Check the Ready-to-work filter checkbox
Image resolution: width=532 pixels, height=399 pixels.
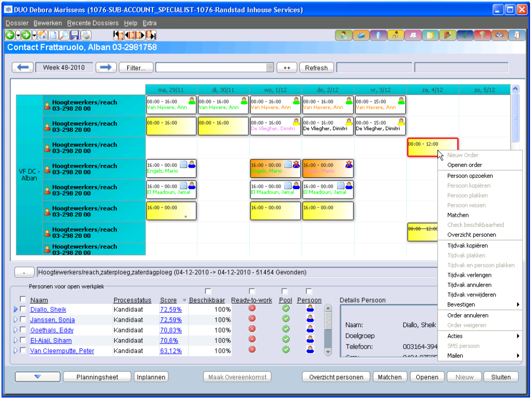(x=251, y=291)
